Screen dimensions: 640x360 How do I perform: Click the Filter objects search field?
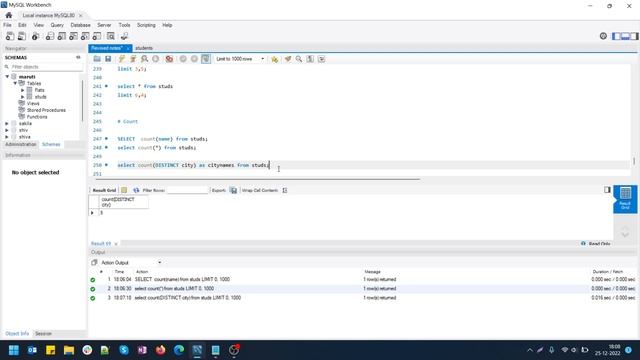pos(46,67)
